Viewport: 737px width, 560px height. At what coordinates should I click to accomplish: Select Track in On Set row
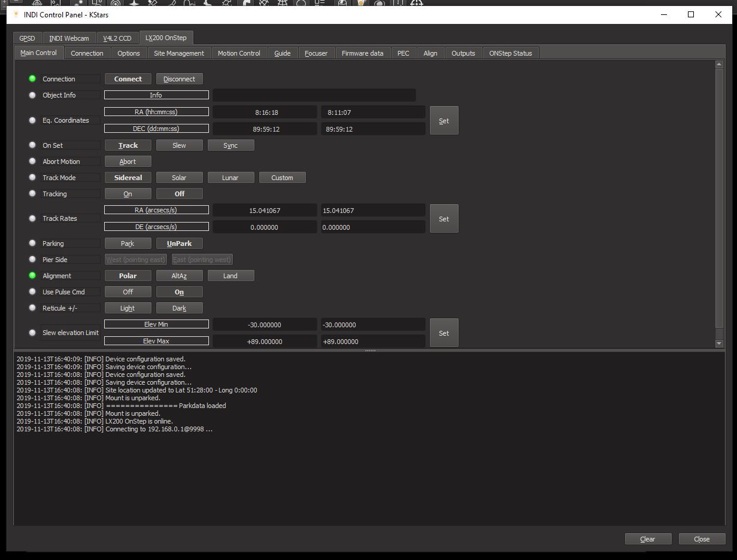(128, 145)
